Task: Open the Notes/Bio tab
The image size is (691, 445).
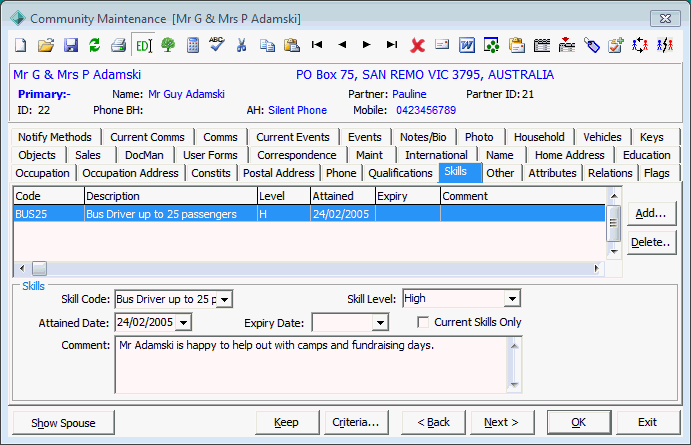Action: [423, 137]
